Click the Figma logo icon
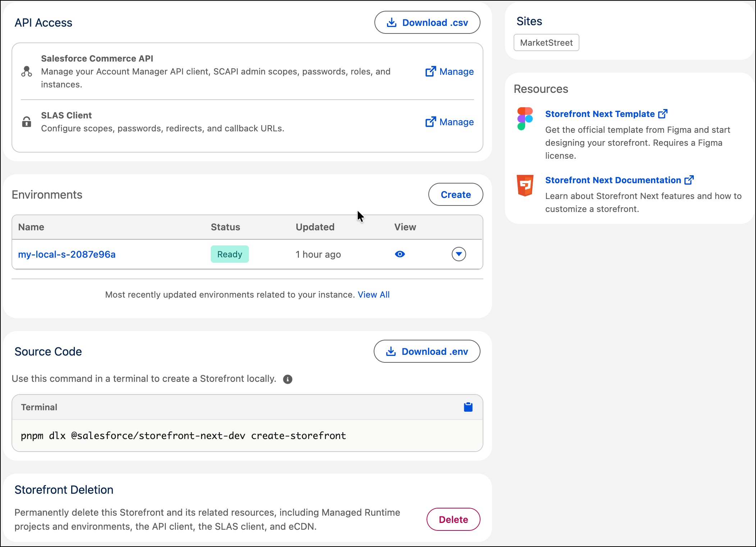Screen dimensions: 756x547 525,119
